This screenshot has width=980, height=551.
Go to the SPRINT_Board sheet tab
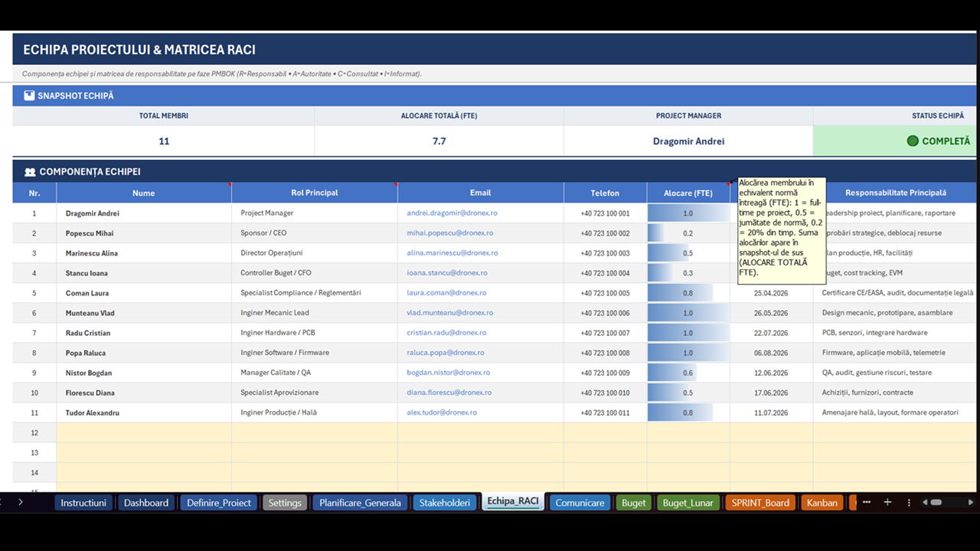click(760, 503)
